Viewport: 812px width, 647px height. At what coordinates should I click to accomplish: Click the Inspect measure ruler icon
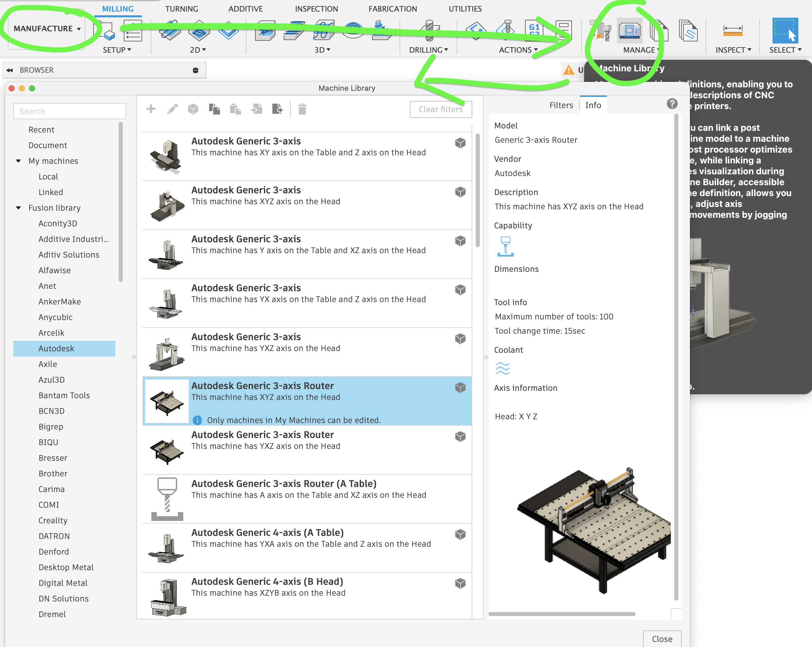pos(732,31)
